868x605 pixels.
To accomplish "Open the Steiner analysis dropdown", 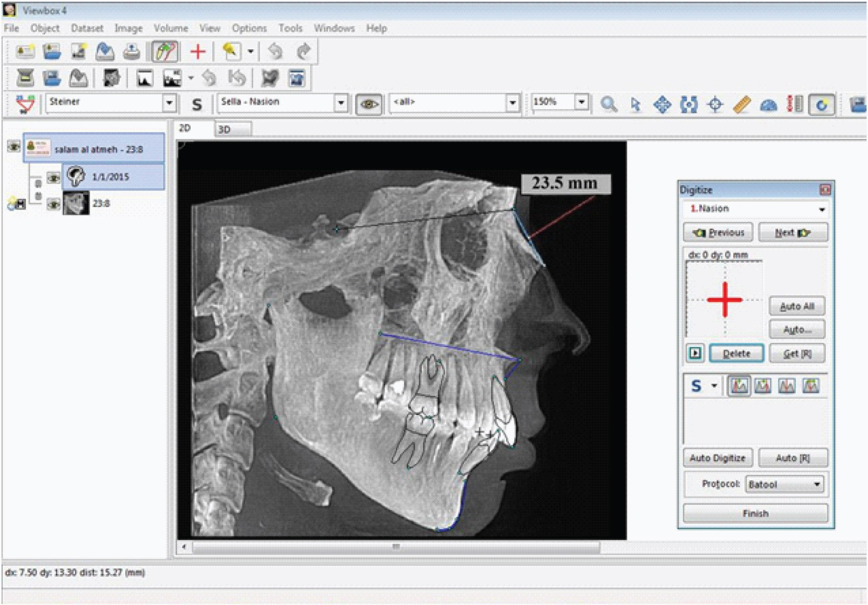I will (x=169, y=103).
